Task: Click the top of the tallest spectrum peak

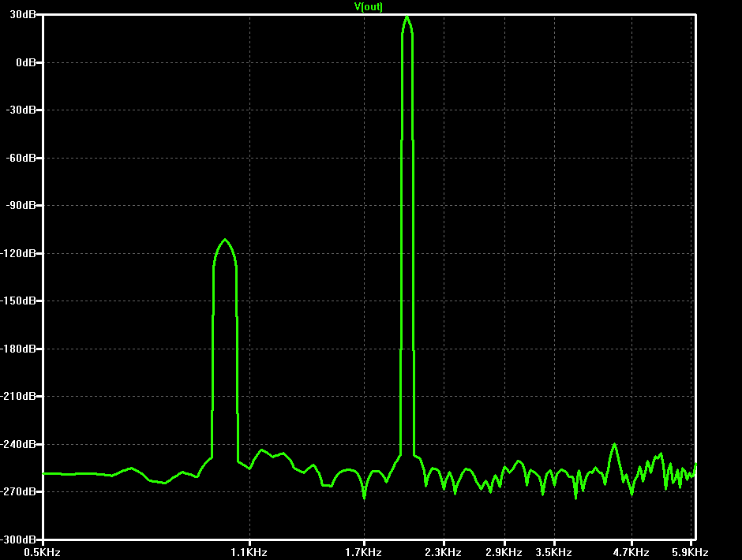Action: click(x=407, y=17)
